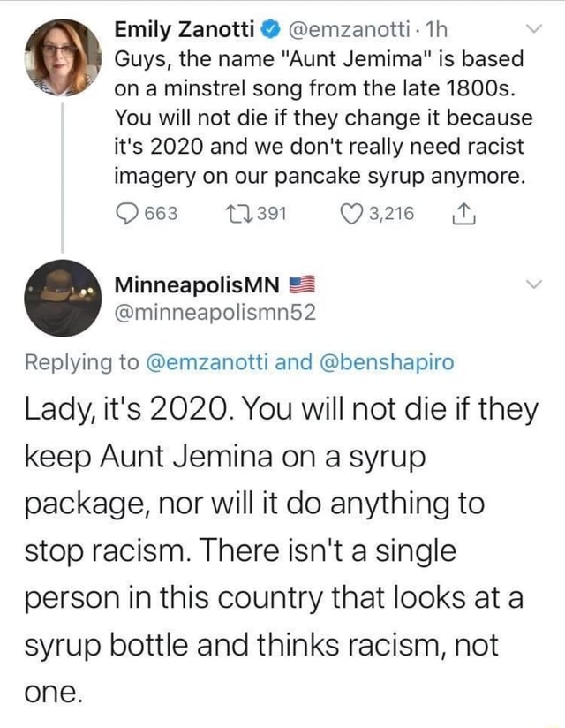Image resolution: width=565 pixels, height=728 pixels.
Task: Expand the dropdown arrow on Emily's tweet
Action: pos(532,27)
